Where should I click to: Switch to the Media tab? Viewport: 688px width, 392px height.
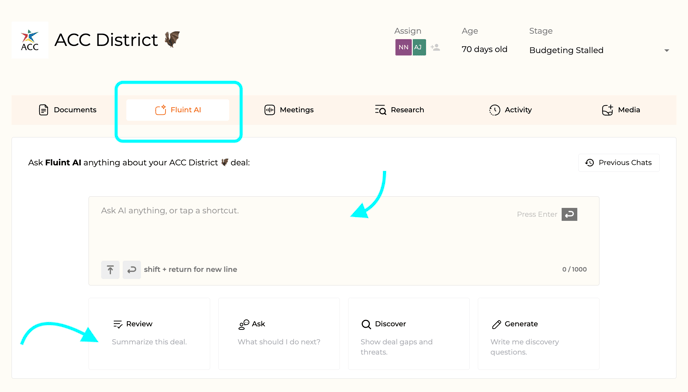coord(621,110)
